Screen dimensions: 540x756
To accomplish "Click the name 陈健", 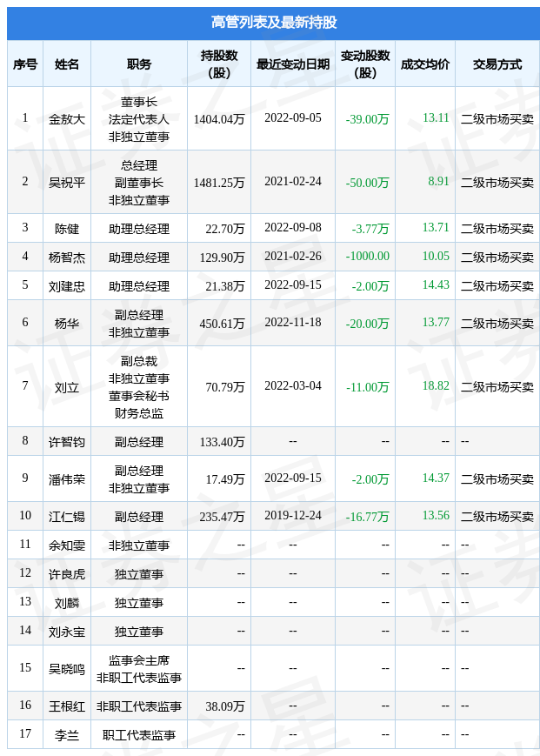I will tap(66, 229).
